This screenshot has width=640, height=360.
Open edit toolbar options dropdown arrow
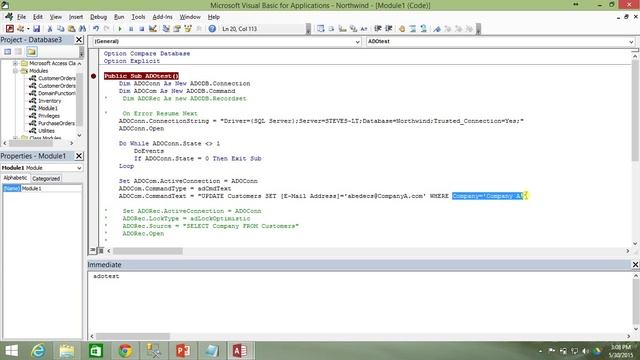(478, 29)
